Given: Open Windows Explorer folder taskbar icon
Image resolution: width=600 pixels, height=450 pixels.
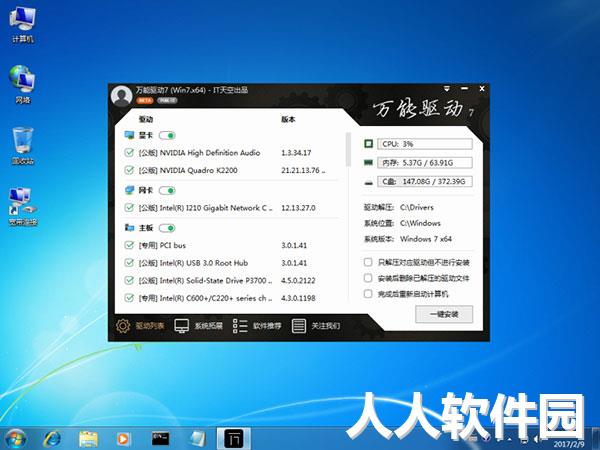Looking at the screenshot, I should point(88,439).
